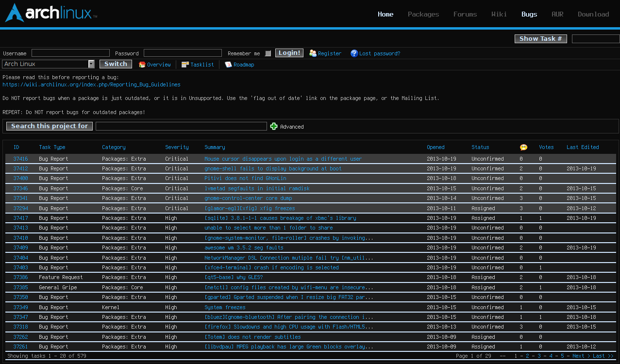Viewport: 620px width, 364px height.
Task: Switch to the Packages section
Action: pyautogui.click(x=422, y=15)
